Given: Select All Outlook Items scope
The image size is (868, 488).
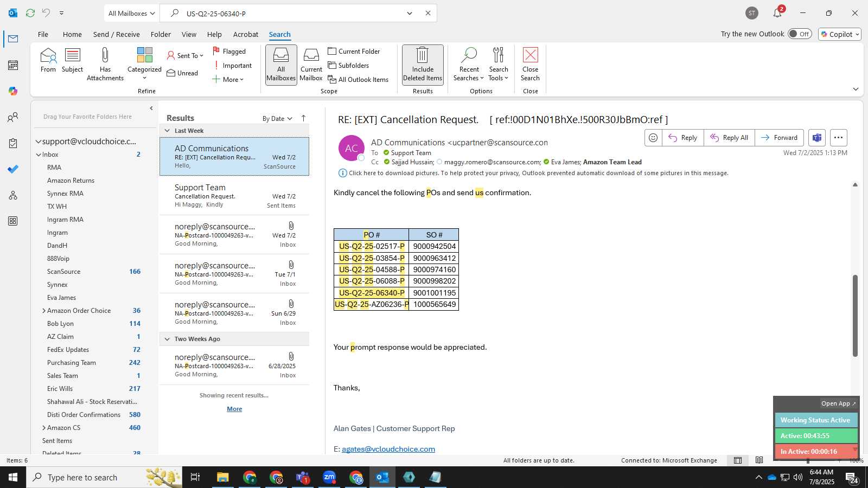Looking at the screenshot, I should click(x=358, y=80).
